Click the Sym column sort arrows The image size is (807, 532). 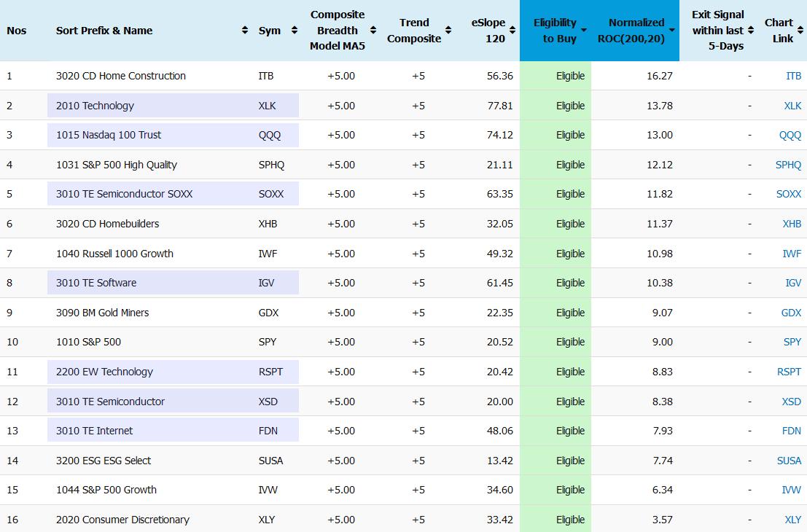pos(294,31)
